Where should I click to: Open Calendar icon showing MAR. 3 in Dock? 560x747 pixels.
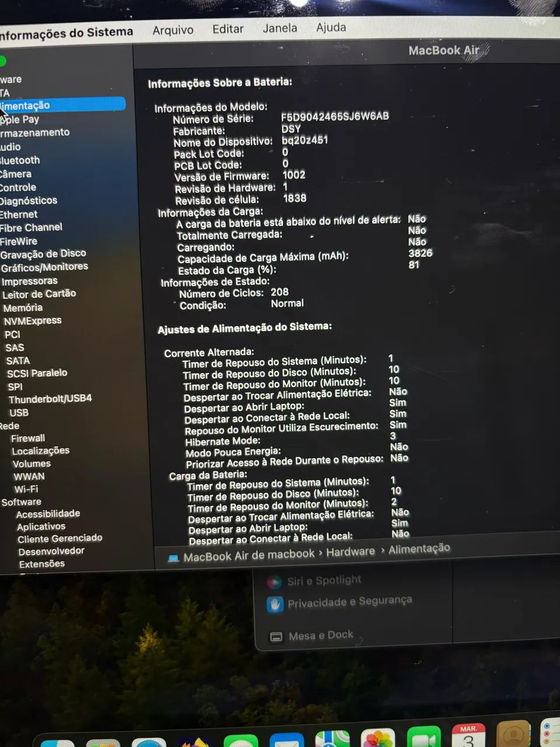469,735
